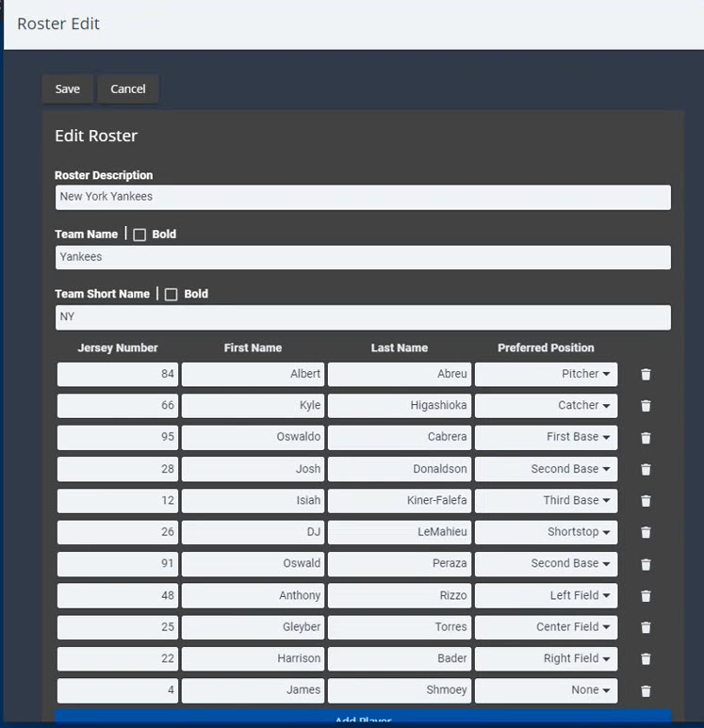Expand the Shortstop position dropdown for LeMahieu
The image size is (704, 728).
click(546, 532)
